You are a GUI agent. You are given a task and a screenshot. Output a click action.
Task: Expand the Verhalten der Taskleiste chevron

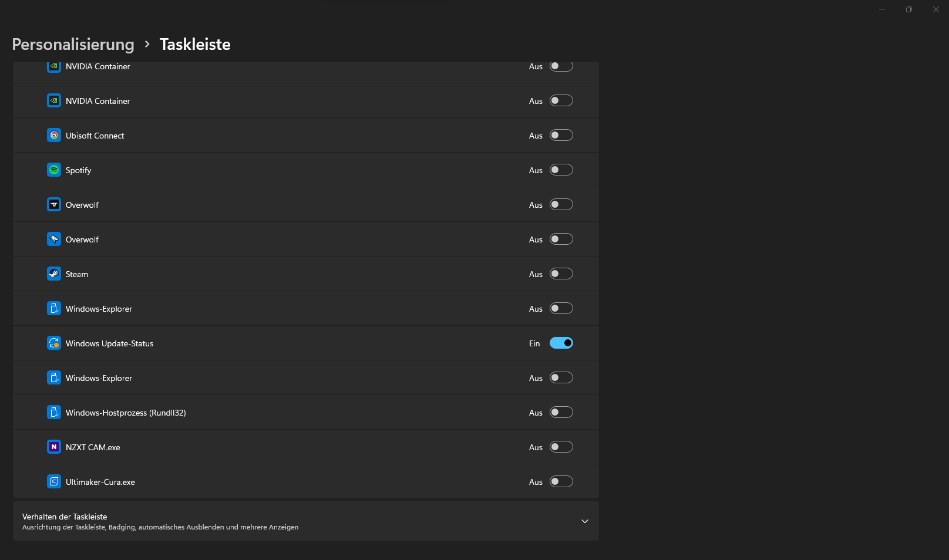(x=584, y=521)
